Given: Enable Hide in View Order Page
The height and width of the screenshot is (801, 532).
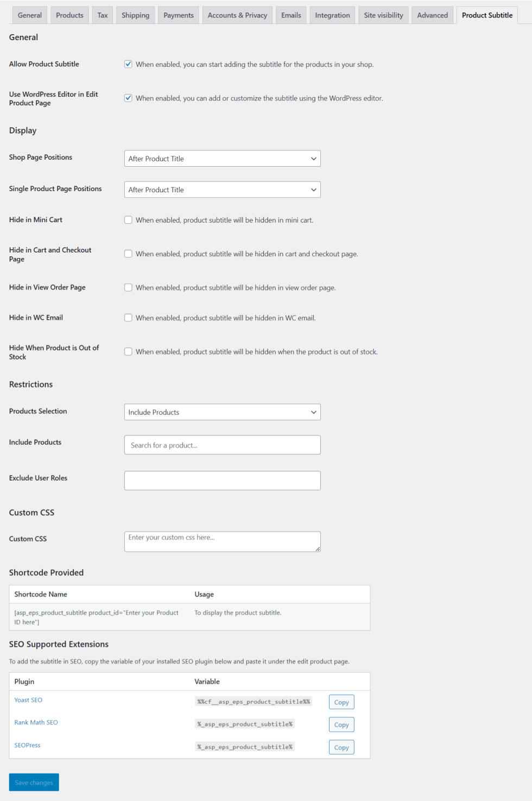Looking at the screenshot, I should point(128,288).
